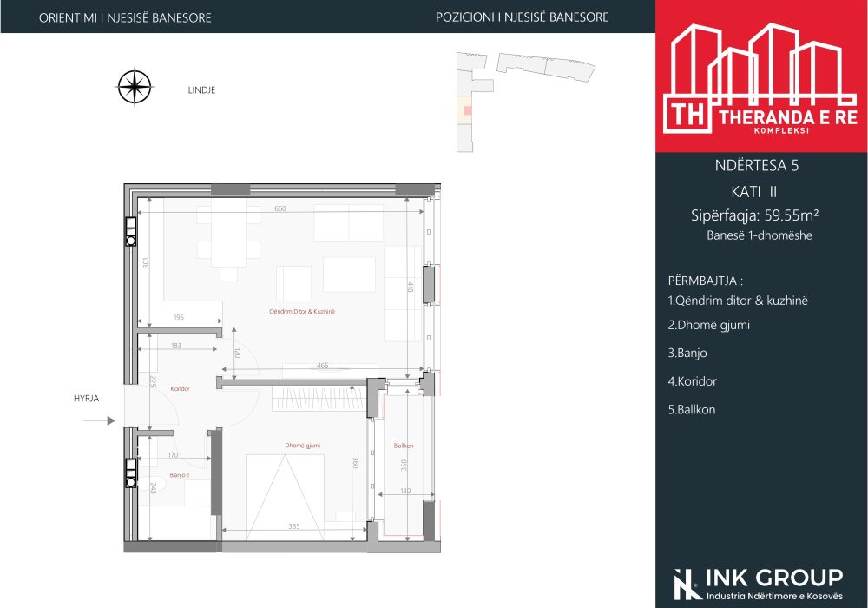Viewport: 868px width, 608px height.
Task: Click the 'POZICIONI I NJESISË BANESORE' header
Action: [x=522, y=17]
